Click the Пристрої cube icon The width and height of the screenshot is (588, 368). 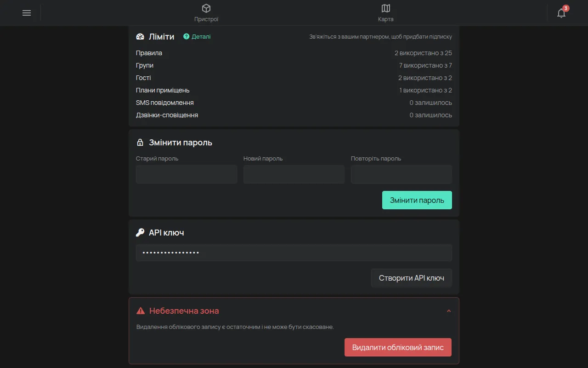pyautogui.click(x=206, y=8)
